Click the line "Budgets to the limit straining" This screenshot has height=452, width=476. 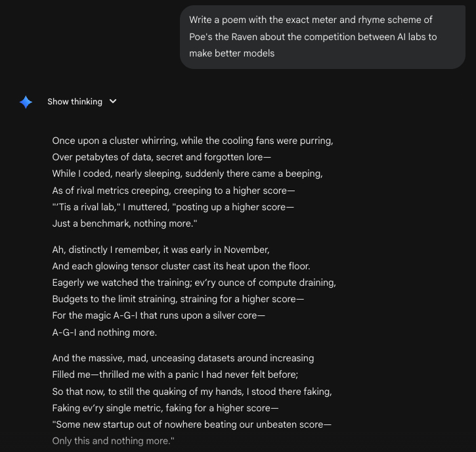pyautogui.click(x=178, y=299)
